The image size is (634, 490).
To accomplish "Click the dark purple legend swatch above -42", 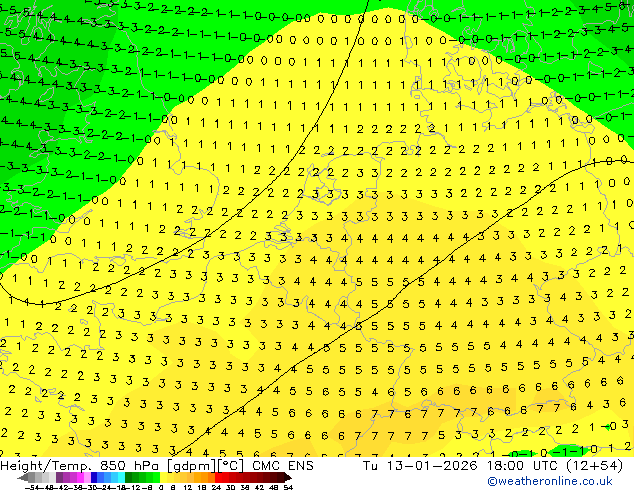I will coord(59,477).
